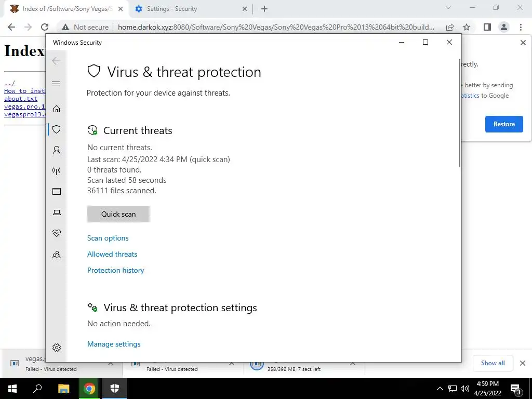The width and height of the screenshot is (532, 399).
Task: Close the Settings - Security tab
Action: pyautogui.click(x=245, y=9)
